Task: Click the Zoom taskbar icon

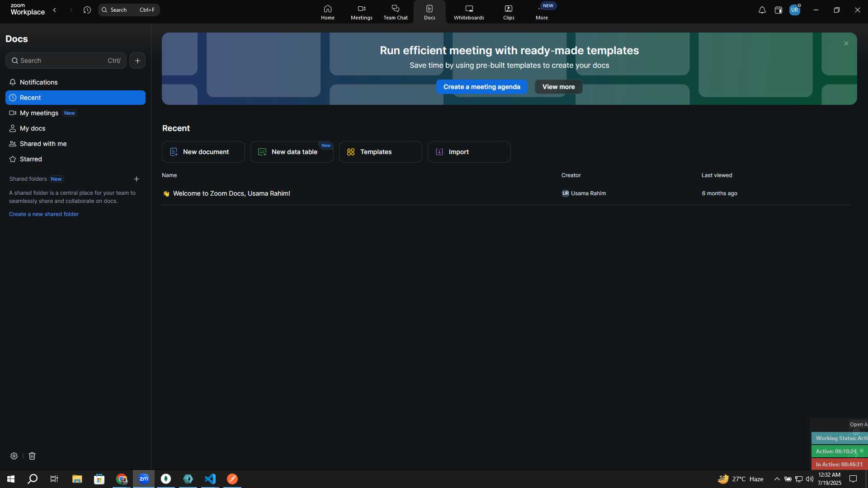Action: click(144, 479)
